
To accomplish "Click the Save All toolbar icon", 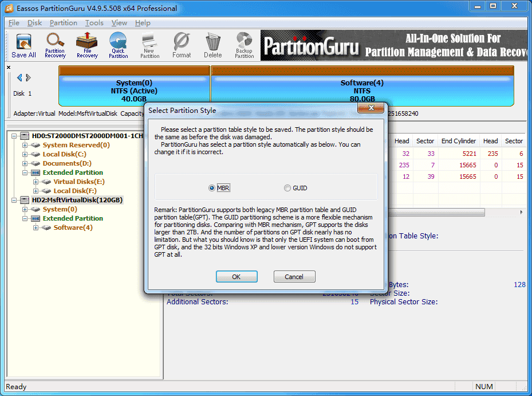I will point(23,46).
